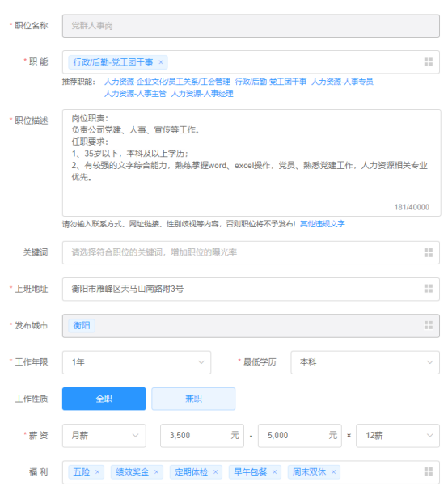The height and width of the screenshot is (503, 448).
Task: Choose recommended function 行政/后勤-党工团干事
Action: coord(271,82)
